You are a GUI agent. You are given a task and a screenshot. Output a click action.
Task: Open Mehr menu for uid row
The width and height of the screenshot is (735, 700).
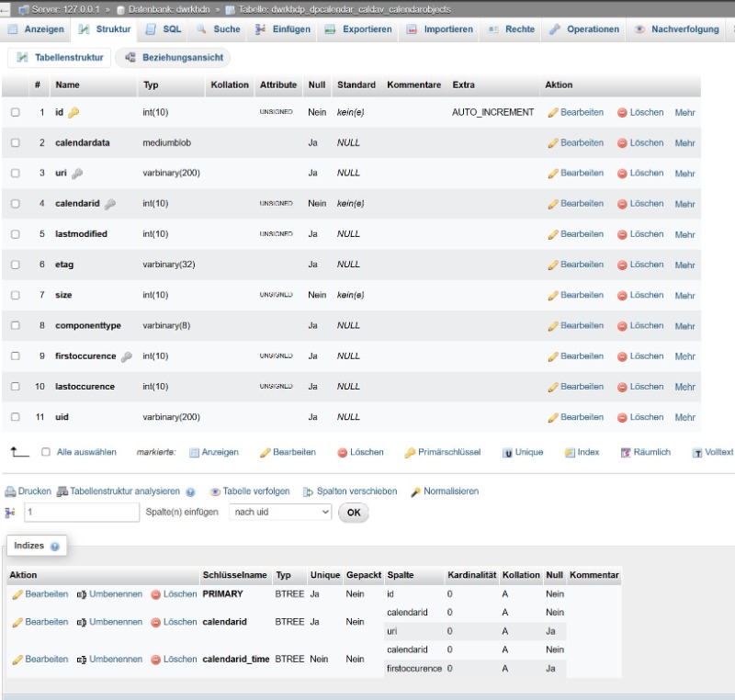coord(684,417)
